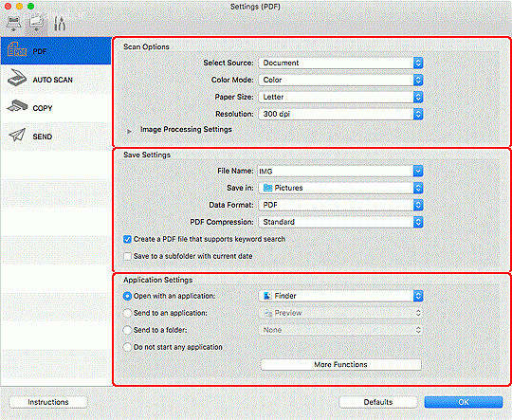The height and width of the screenshot is (420, 512).
Task: Click the Pictures folder icon
Action: click(x=267, y=188)
